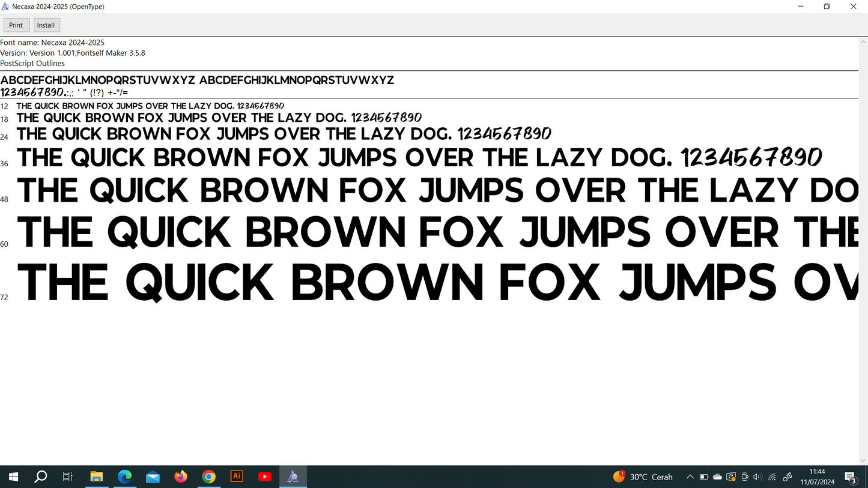Viewport: 868px width, 488px height.
Task: Select the font viewer taskbar icon
Action: coord(293,477)
